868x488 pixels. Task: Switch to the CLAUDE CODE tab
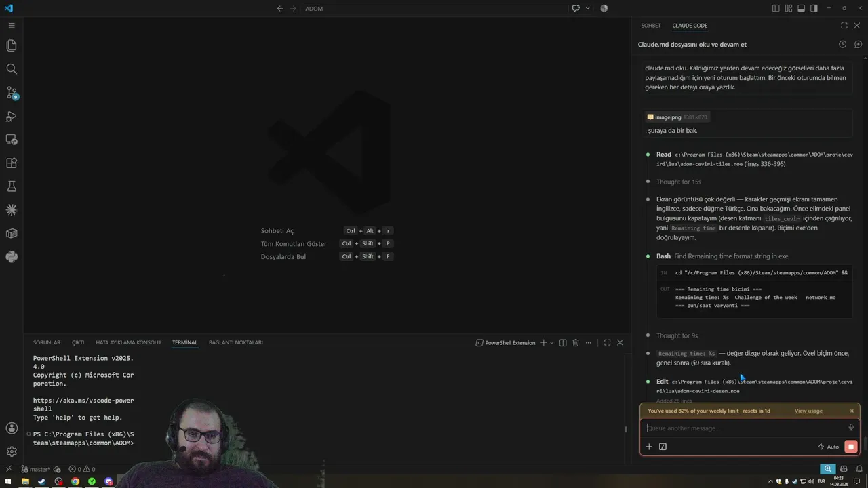690,26
